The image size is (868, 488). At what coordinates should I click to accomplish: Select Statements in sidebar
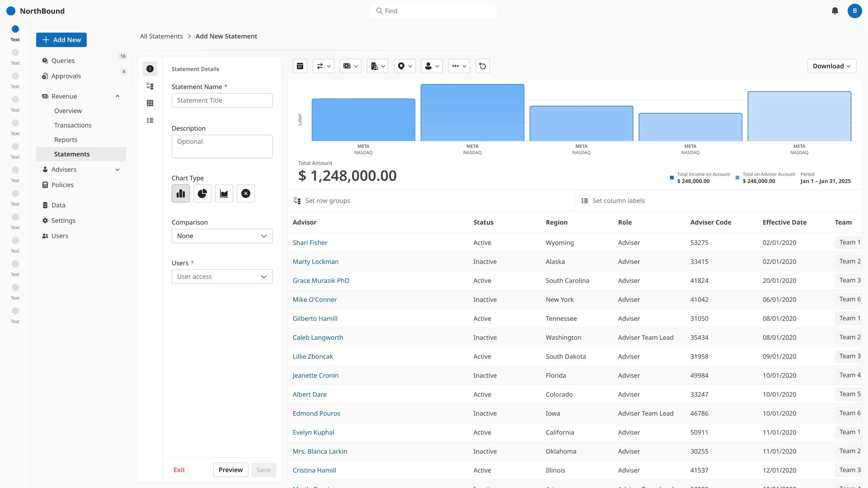81,154
